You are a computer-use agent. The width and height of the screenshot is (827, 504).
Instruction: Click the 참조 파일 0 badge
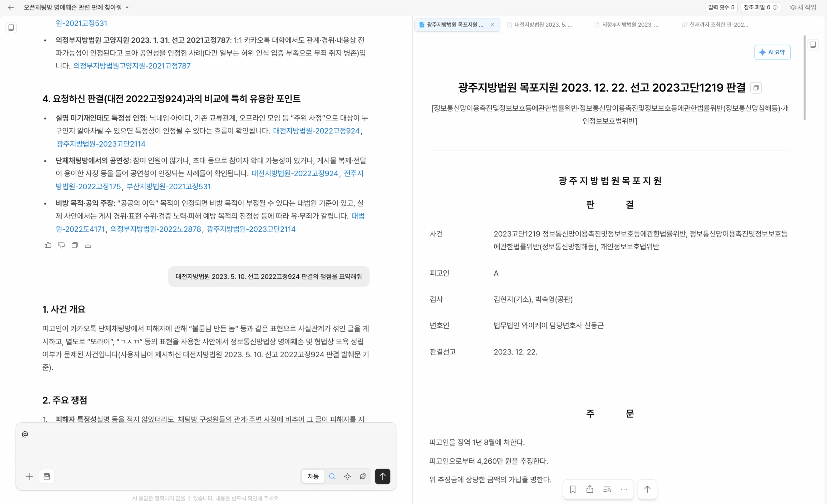761,7
